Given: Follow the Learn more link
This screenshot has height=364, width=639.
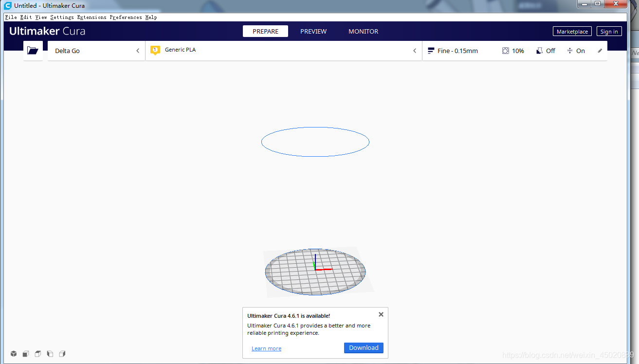Looking at the screenshot, I should click(266, 348).
